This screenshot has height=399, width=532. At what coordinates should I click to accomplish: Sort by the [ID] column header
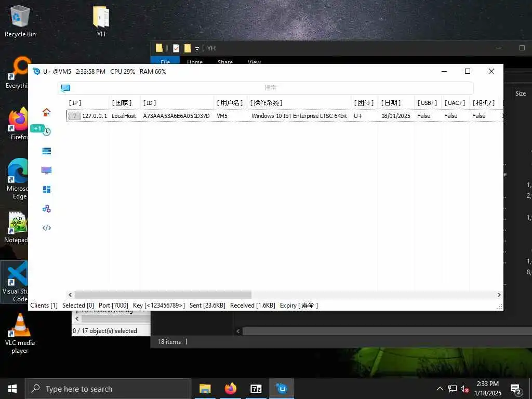coord(149,103)
